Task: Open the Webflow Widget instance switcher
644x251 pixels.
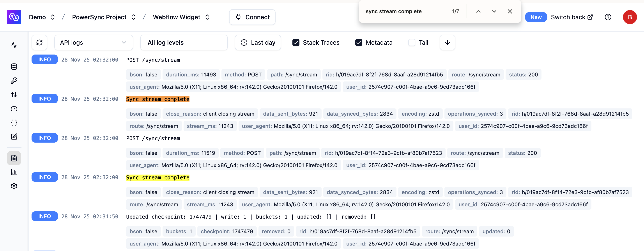Action: coord(181,17)
